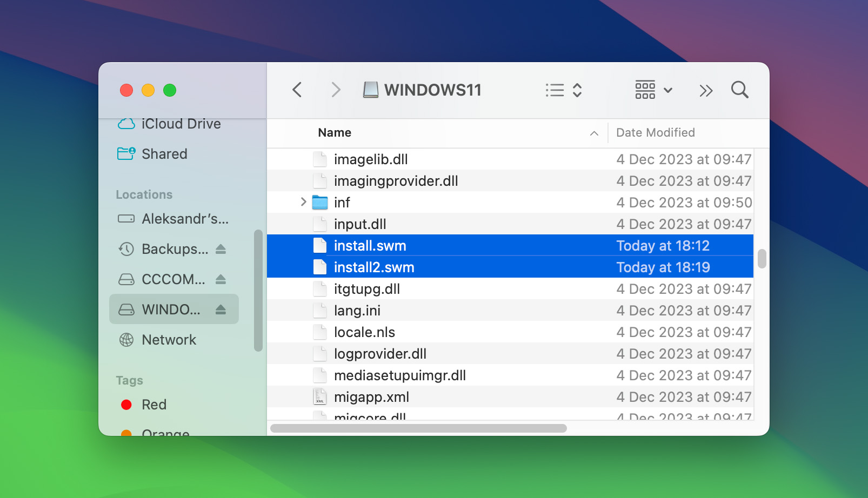
Task: Eject the Backups disk
Action: pyautogui.click(x=221, y=249)
